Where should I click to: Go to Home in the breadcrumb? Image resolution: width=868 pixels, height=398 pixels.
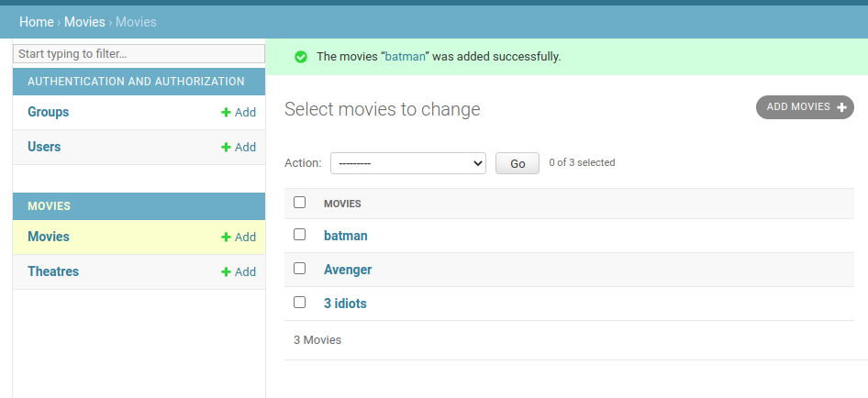pyautogui.click(x=36, y=21)
